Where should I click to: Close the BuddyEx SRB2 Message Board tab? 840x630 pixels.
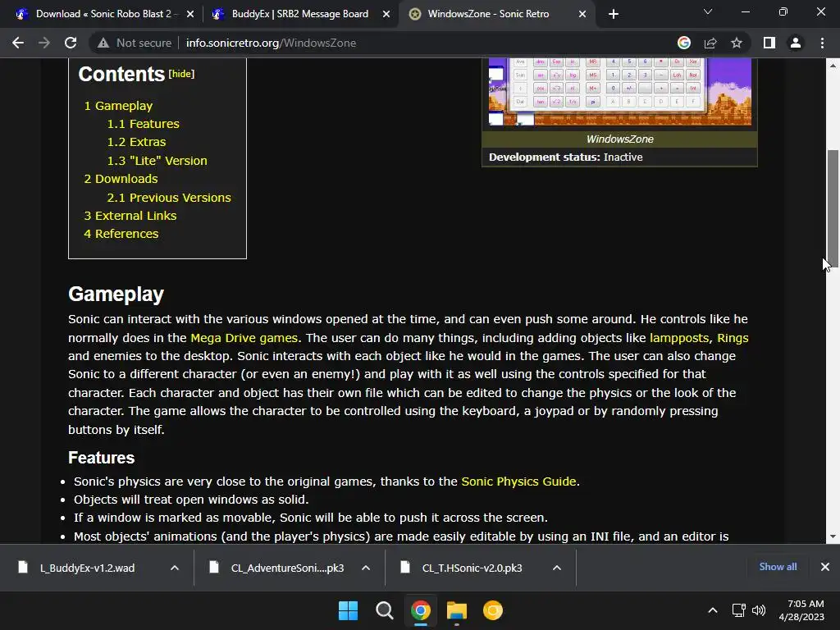[386, 14]
